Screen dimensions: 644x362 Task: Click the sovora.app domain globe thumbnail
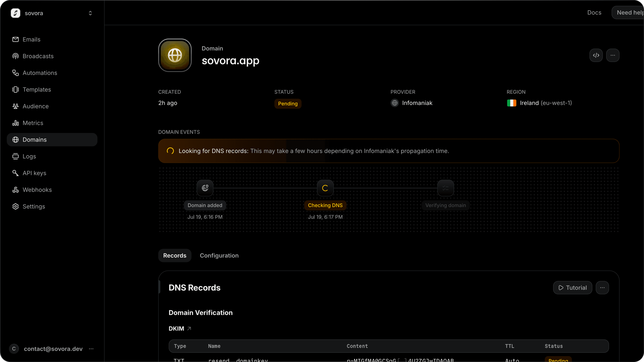pyautogui.click(x=175, y=55)
